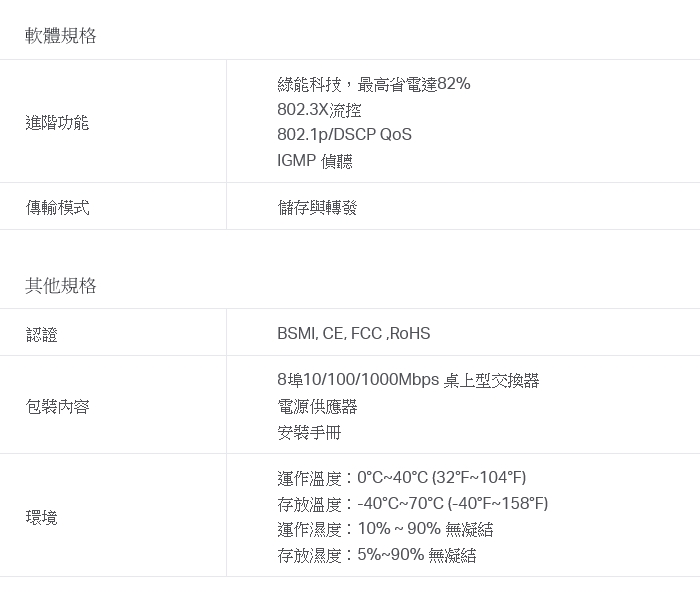Select the 環境 row label
Viewport: 700px width, 605px height.
pyautogui.click(x=41, y=517)
